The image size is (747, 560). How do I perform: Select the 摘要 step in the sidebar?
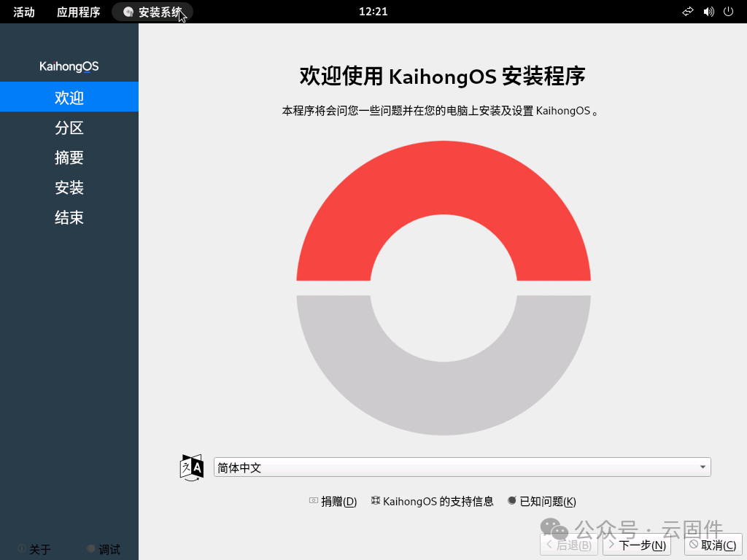[x=69, y=157]
